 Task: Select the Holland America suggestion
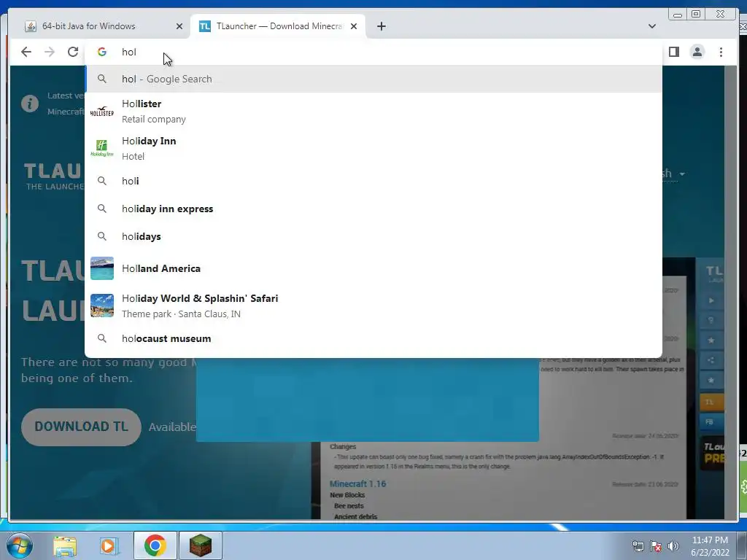(x=373, y=268)
